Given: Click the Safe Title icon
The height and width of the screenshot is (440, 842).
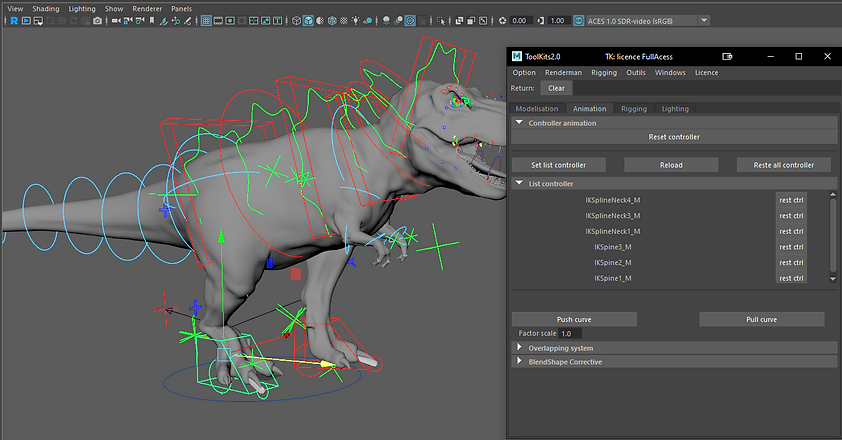Looking at the screenshot, I should (277, 21).
